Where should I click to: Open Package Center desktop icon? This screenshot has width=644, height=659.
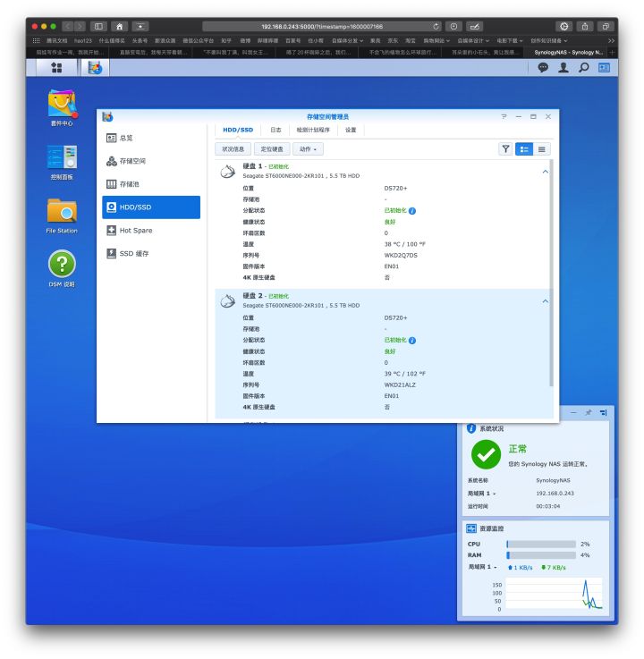(62, 104)
